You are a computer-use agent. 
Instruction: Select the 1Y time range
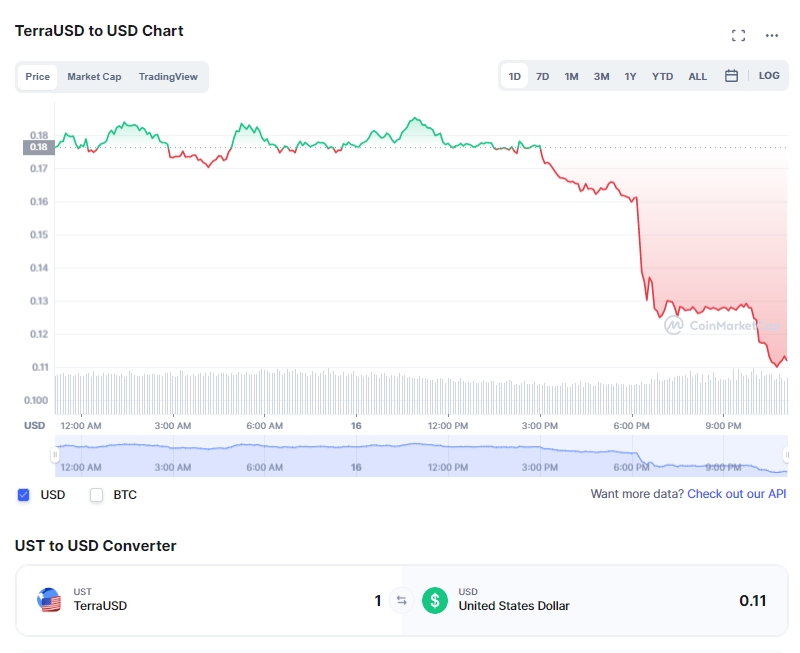coord(630,76)
